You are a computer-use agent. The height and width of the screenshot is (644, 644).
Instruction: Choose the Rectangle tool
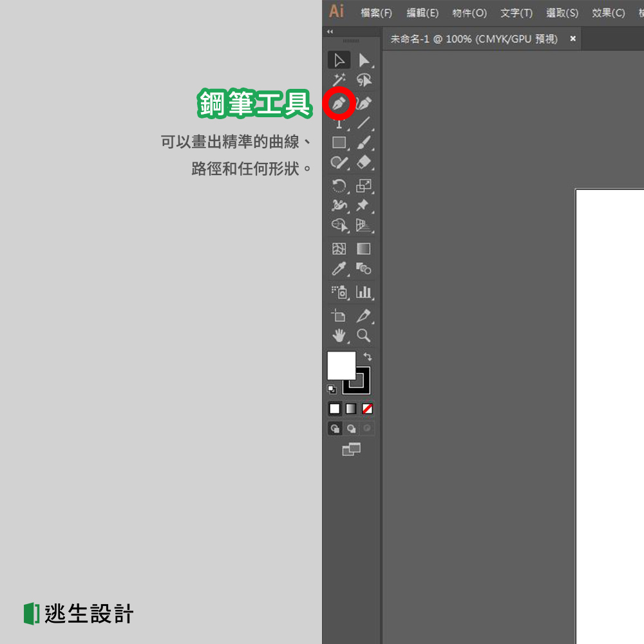click(339, 142)
